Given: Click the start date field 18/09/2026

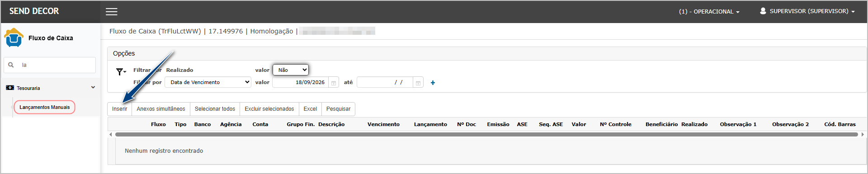Looking at the screenshot, I should point(300,82).
